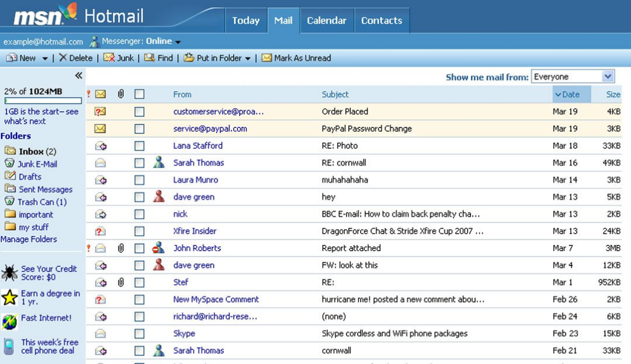Switch to the Calendar tab

point(326,21)
